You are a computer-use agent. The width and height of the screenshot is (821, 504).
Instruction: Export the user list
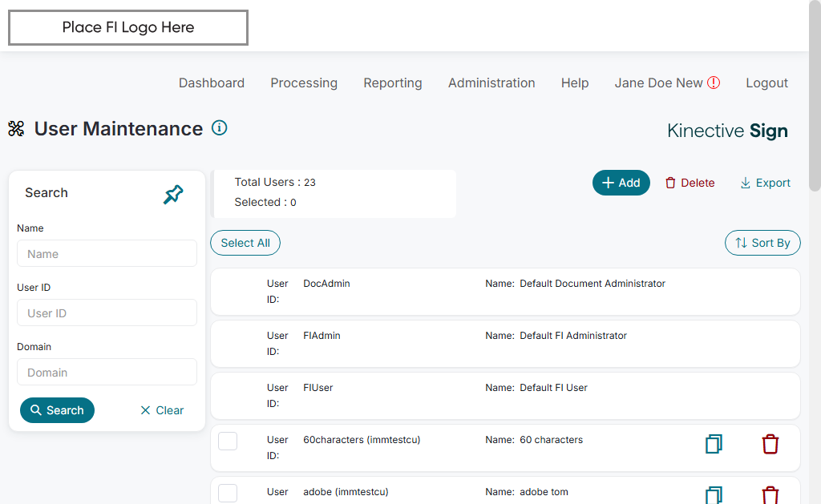pos(765,183)
